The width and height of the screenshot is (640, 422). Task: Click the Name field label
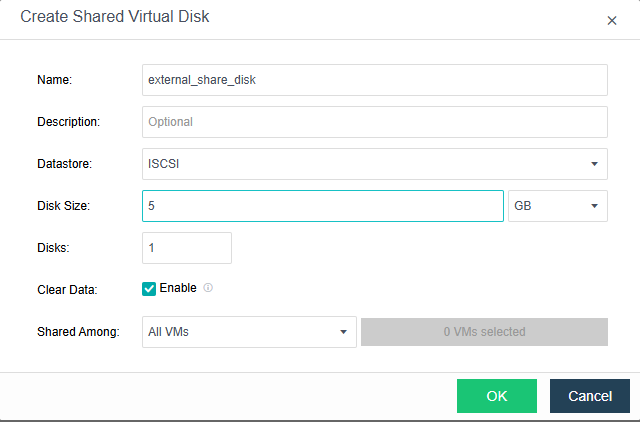54,80
